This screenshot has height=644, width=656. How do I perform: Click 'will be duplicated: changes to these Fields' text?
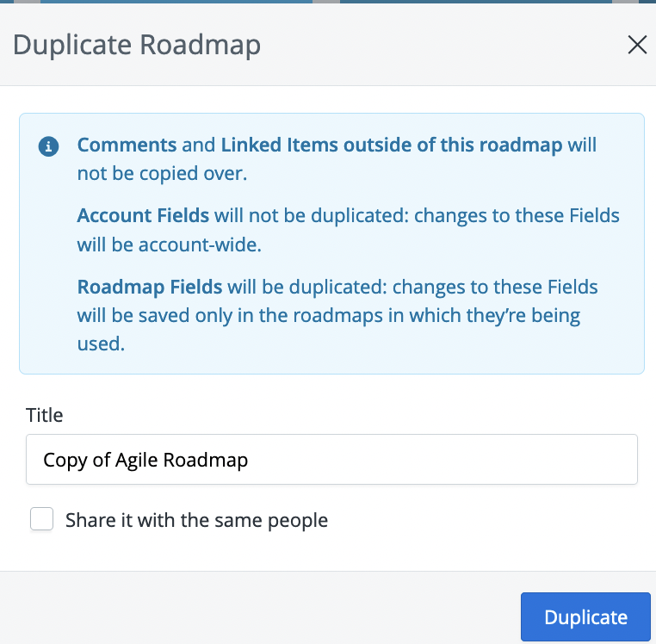point(412,287)
